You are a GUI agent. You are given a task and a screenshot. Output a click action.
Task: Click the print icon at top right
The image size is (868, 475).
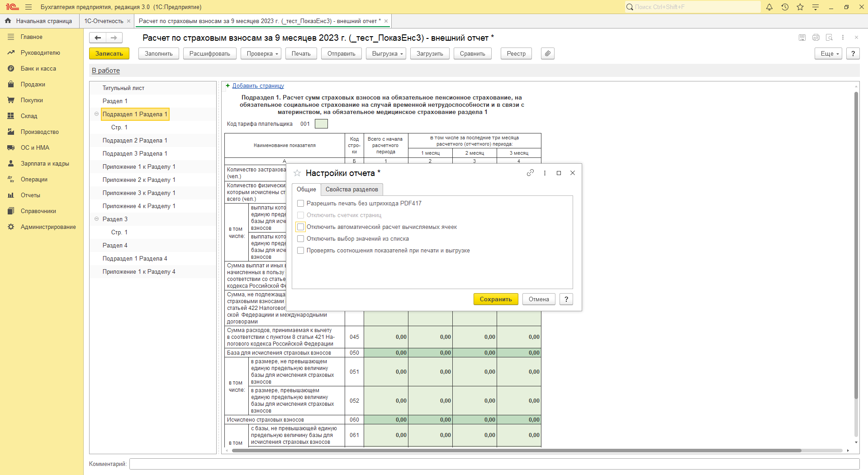[816, 38]
